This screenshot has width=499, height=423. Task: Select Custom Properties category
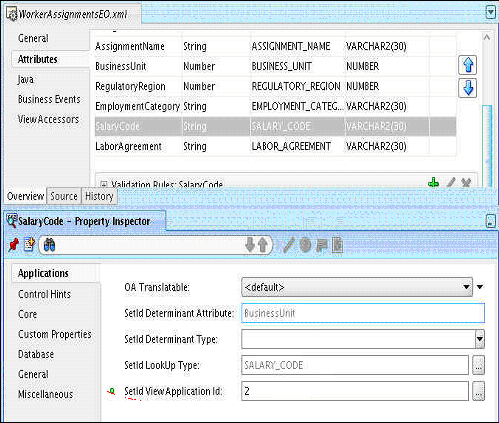55,334
